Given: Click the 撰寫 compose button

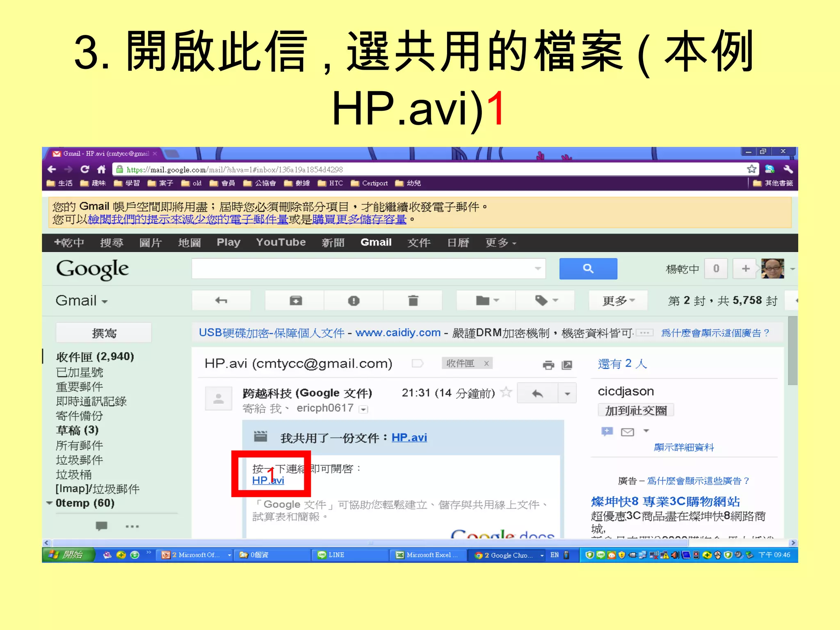Looking at the screenshot, I should click(104, 333).
